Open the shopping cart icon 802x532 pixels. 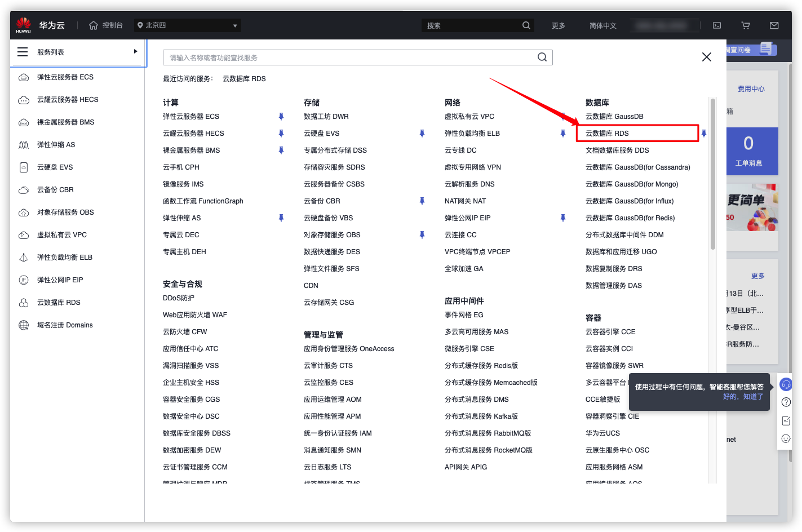[x=746, y=25]
